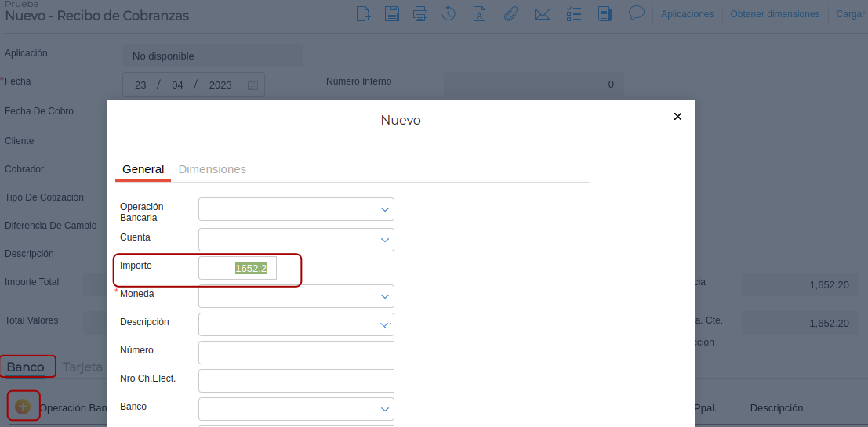
Task: Click the envelope email icon
Action: pyautogui.click(x=542, y=13)
